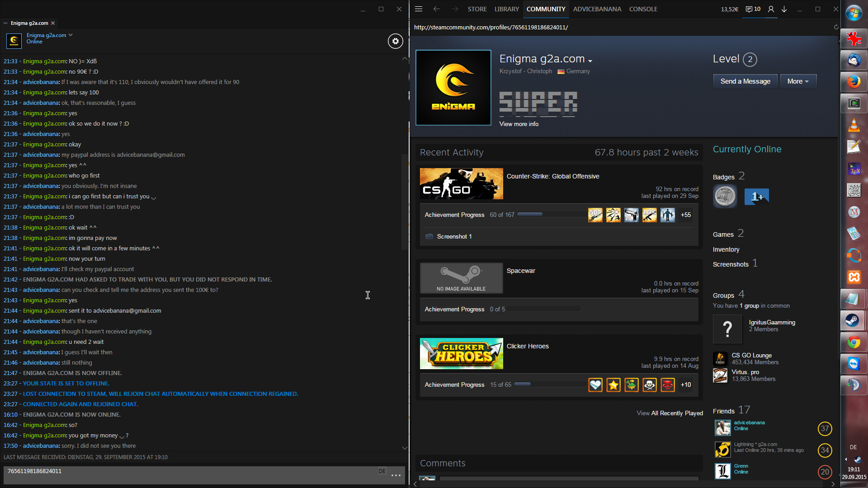868x488 pixels.
Task: Open chat input options ellipsis
Action: [x=396, y=475]
